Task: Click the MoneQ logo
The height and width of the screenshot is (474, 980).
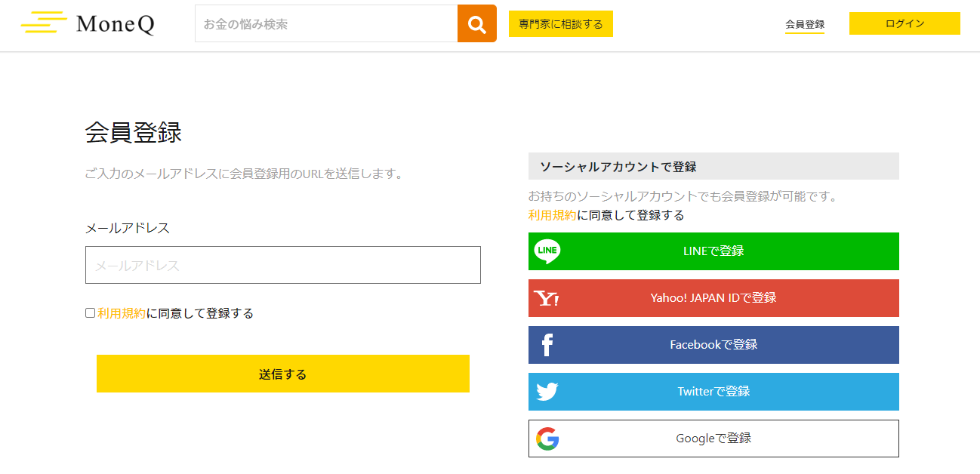Action: [x=88, y=23]
